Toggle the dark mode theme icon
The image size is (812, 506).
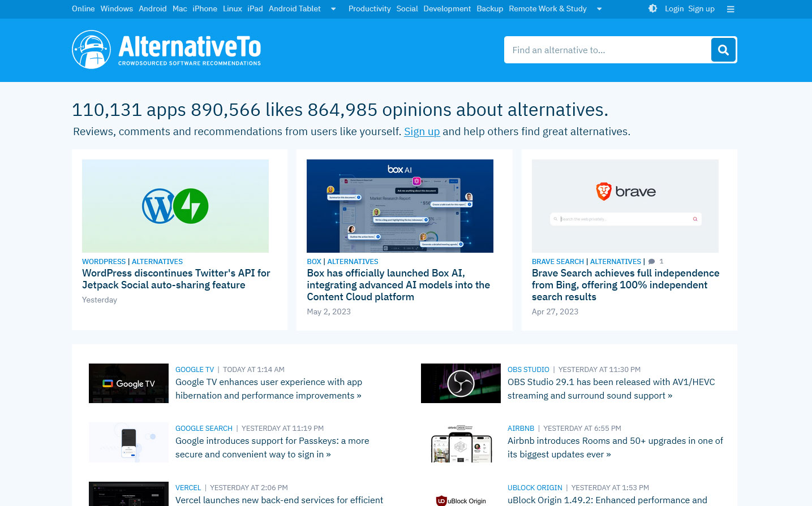click(652, 8)
